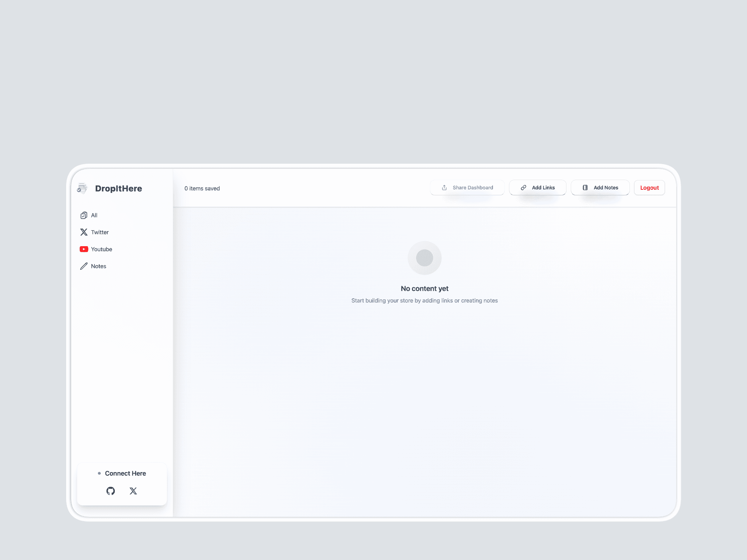Click the share icon in Share Dashboard

coord(444,188)
